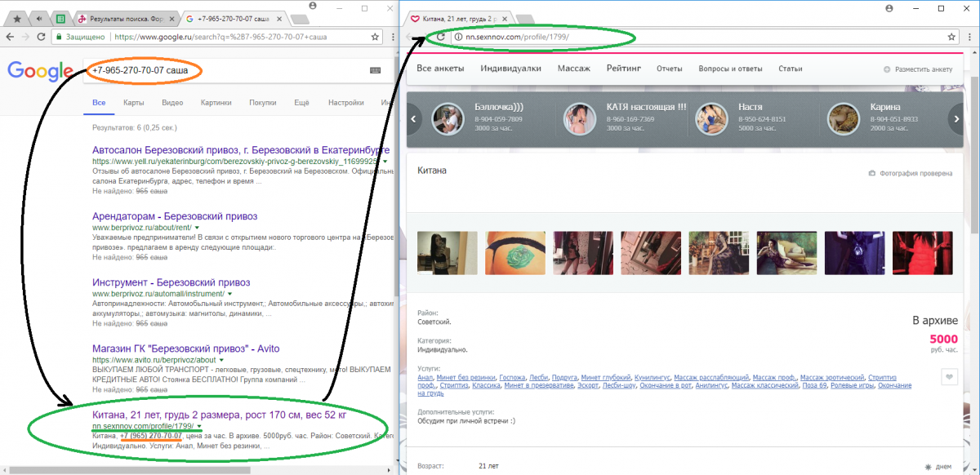
Task: Toggle the heart favorite button under the price
Action: (948, 377)
